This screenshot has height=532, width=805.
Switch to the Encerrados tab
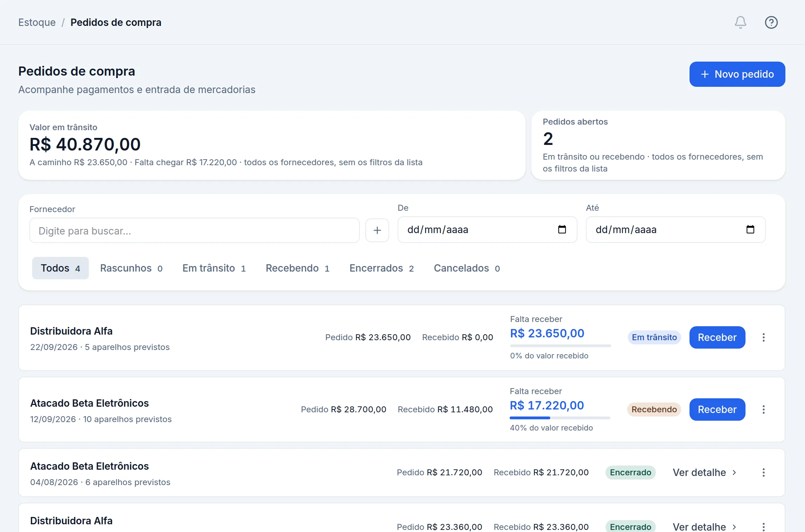coord(381,268)
